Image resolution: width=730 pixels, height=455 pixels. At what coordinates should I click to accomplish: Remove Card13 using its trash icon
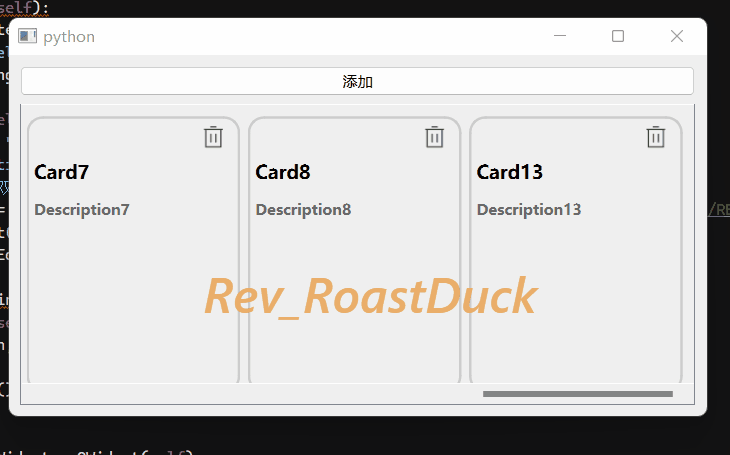click(656, 137)
